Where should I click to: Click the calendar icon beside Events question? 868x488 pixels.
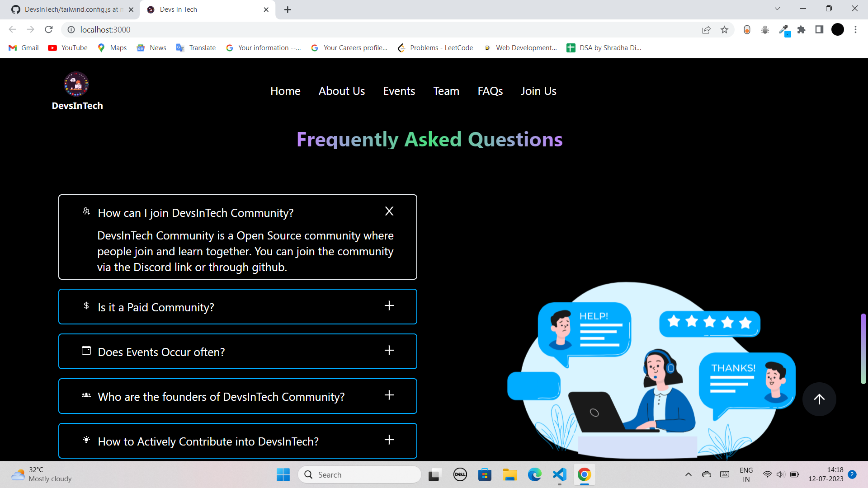coord(86,351)
